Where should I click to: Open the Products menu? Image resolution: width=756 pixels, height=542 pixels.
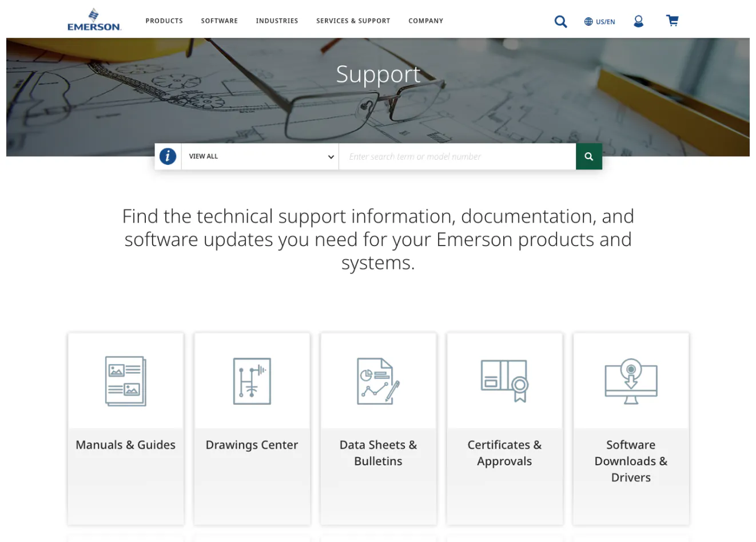(164, 21)
